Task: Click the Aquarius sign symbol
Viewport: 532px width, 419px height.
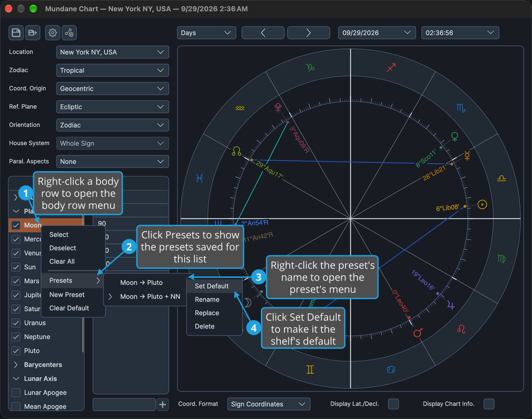Action: coord(240,108)
